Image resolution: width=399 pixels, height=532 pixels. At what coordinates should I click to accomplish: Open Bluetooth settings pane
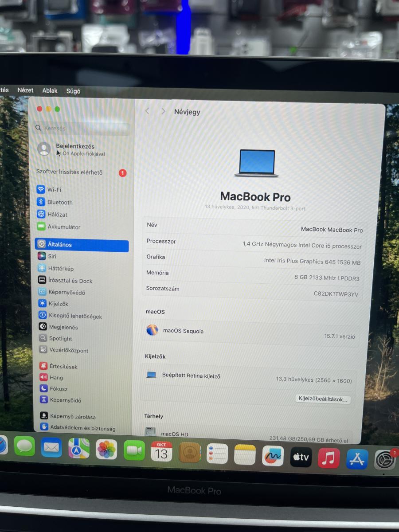tap(59, 202)
